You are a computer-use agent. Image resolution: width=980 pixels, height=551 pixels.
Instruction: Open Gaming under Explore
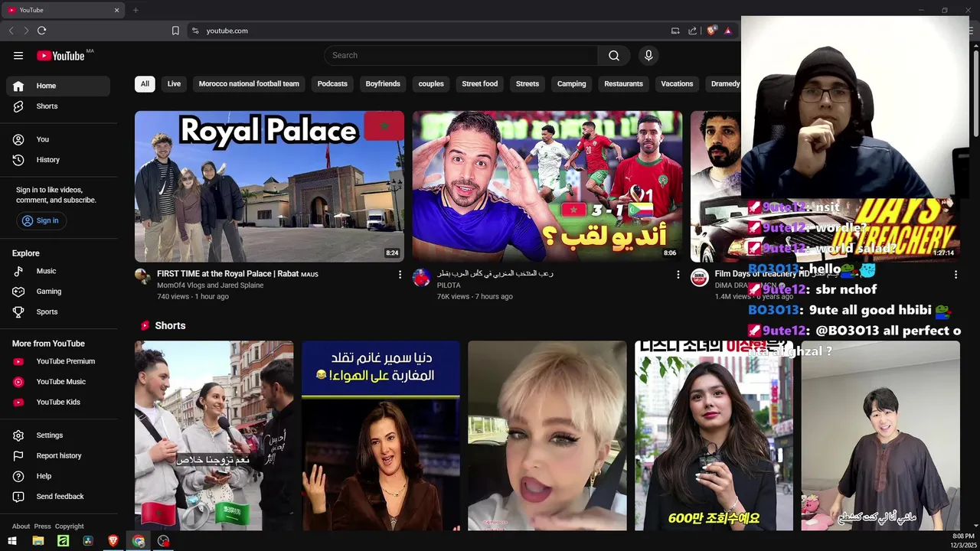[x=58, y=292]
